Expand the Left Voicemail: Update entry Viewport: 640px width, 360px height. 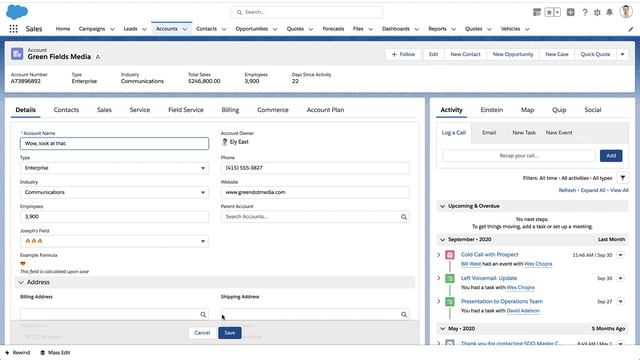(x=439, y=278)
